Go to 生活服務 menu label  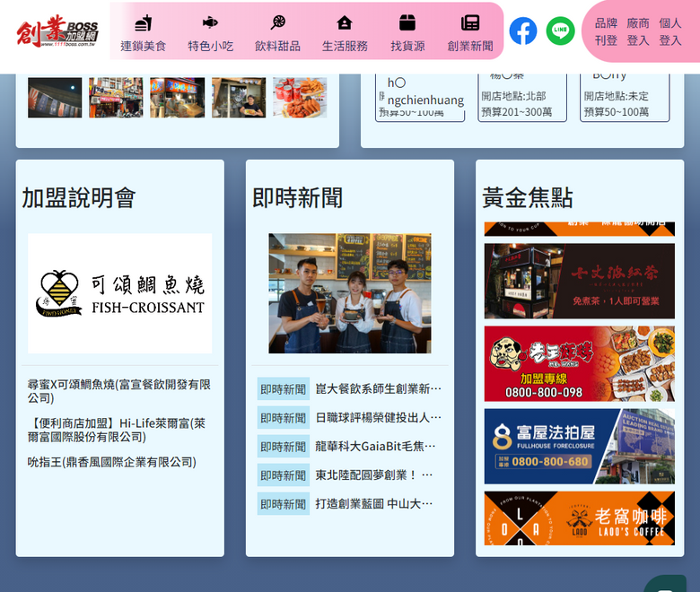[x=345, y=46]
